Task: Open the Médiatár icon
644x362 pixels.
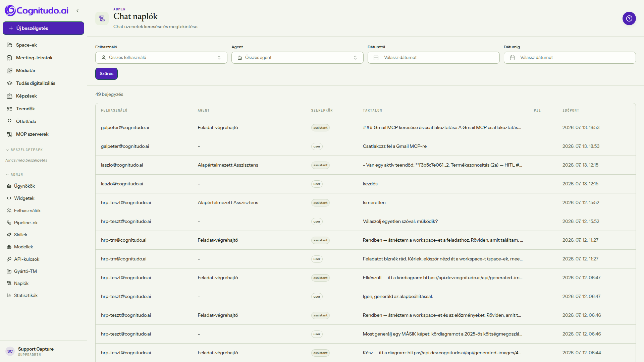Action: click(x=9, y=70)
